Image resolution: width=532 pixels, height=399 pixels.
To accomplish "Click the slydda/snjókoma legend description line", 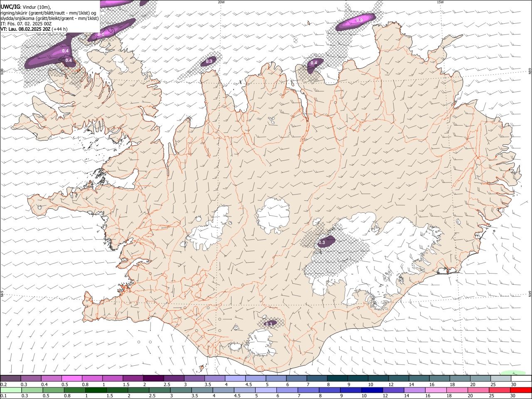I will click(x=49, y=18).
